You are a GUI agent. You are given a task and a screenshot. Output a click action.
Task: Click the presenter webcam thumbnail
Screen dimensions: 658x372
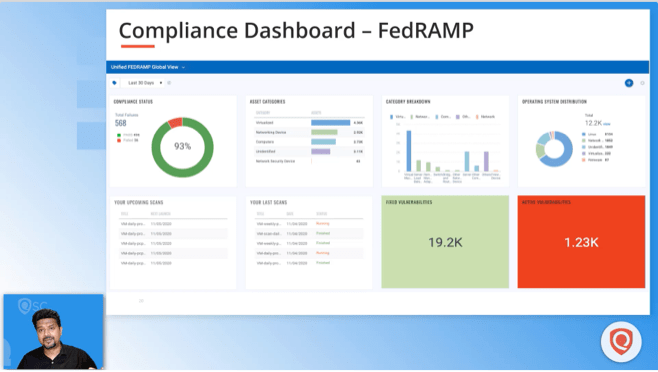coord(53,332)
